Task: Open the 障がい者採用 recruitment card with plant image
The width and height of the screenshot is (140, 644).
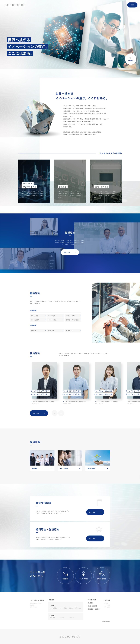Action: (x=97, y=461)
